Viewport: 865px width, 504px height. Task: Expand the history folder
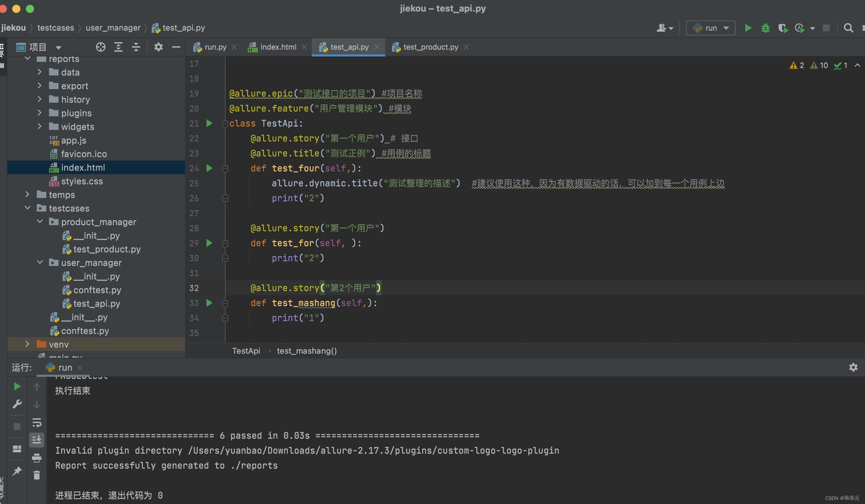(x=39, y=99)
